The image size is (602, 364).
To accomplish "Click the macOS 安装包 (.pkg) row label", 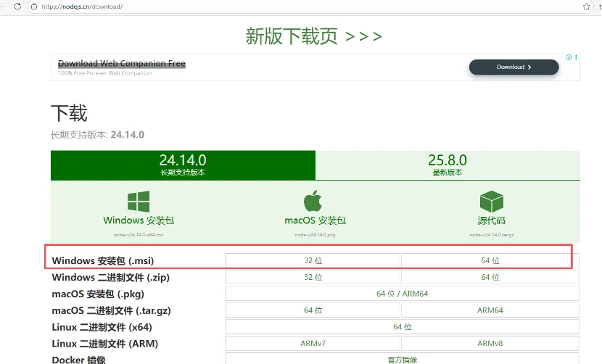I will pyautogui.click(x=98, y=294).
